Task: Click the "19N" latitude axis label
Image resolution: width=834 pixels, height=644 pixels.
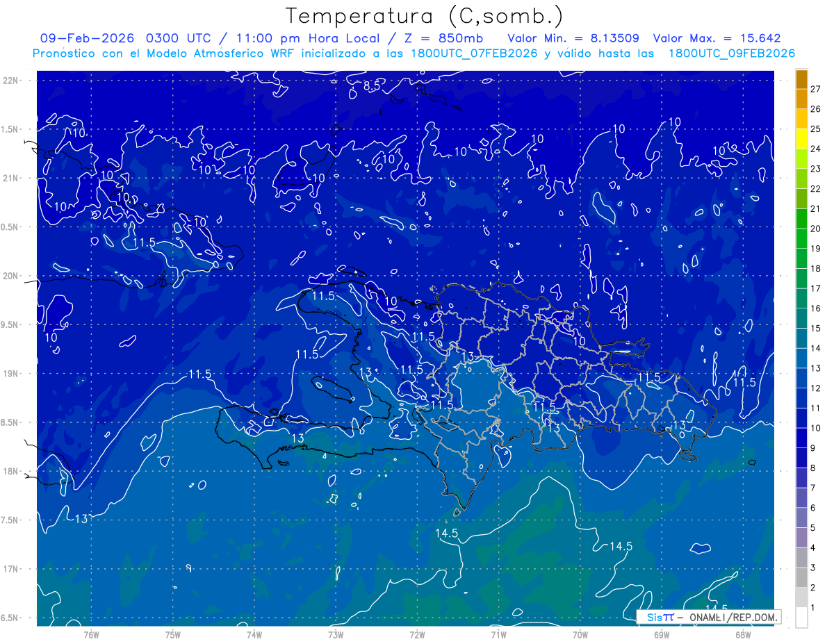Action: point(10,374)
